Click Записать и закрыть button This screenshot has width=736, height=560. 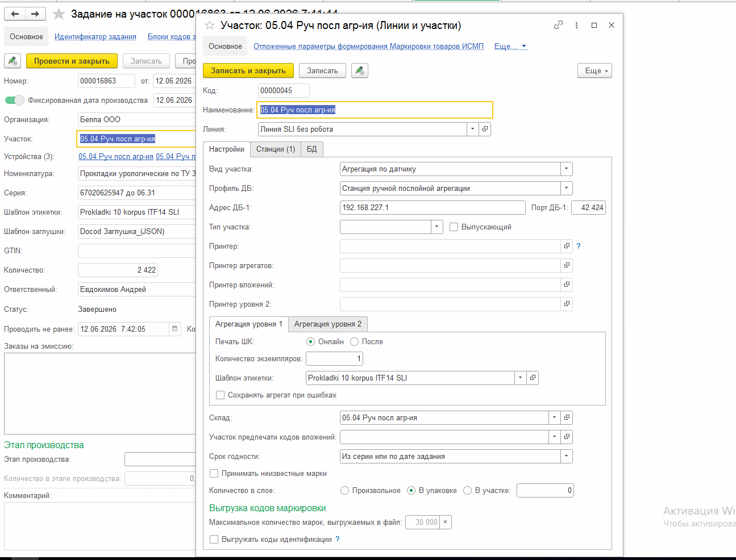point(248,70)
